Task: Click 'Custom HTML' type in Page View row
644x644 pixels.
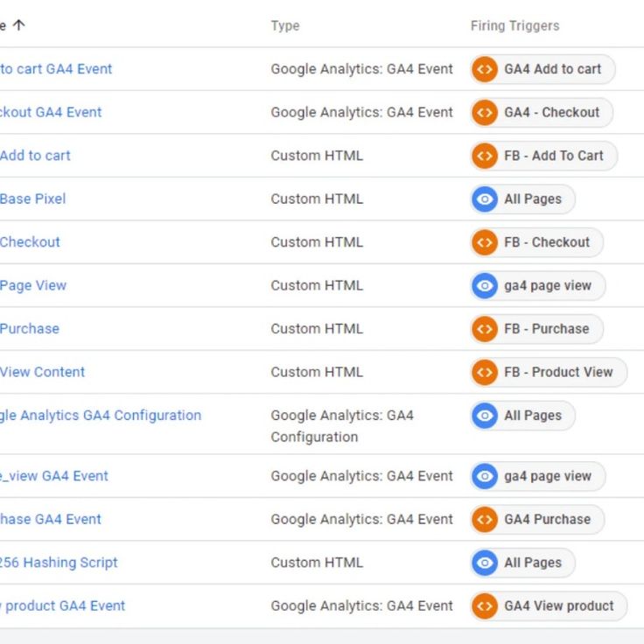Action: click(317, 285)
